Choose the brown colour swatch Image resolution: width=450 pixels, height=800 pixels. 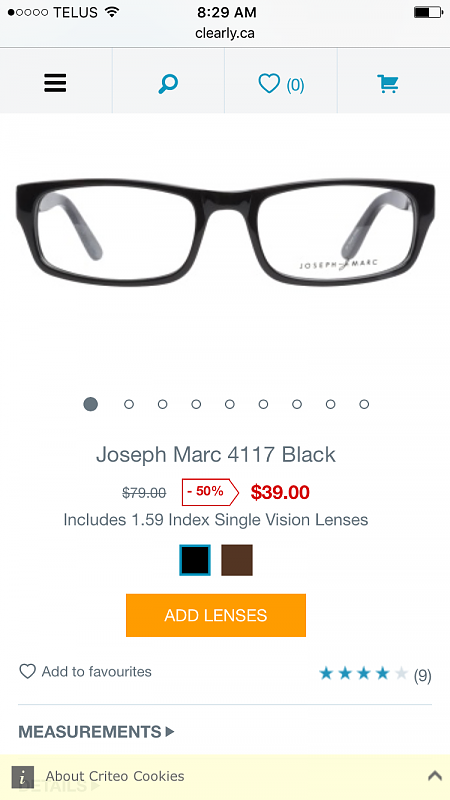pyautogui.click(x=237, y=560)
